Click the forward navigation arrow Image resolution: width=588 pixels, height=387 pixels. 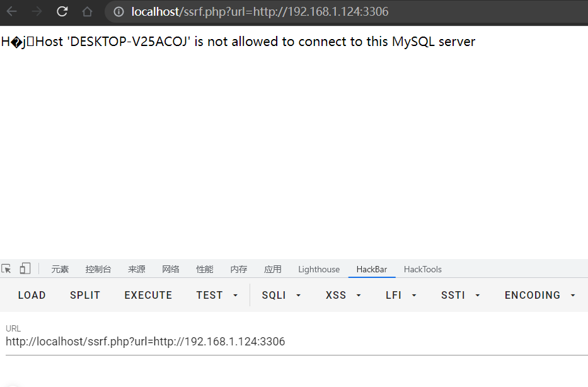tap(37, 11)
